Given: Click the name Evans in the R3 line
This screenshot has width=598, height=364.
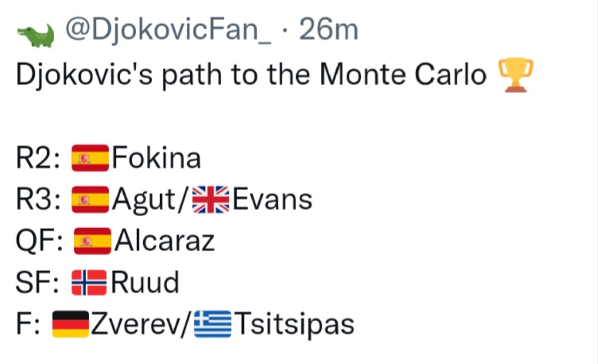Looking at the screenshot, I should click(x=272, y=200).
